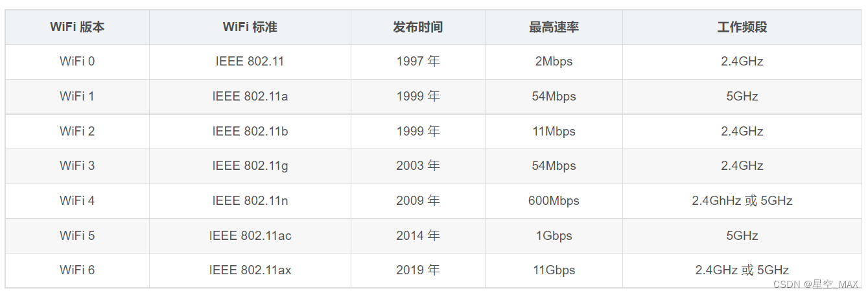Click the 2014 年 release cell

click(418, 235)
